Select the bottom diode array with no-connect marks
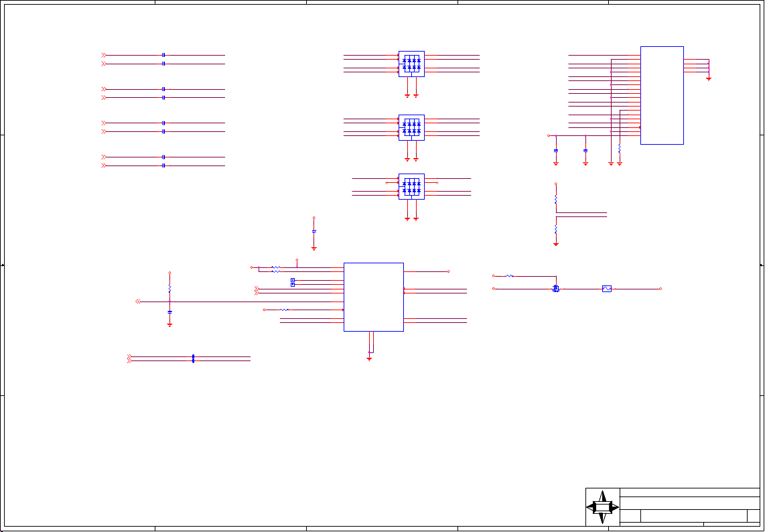 point(411,186)
